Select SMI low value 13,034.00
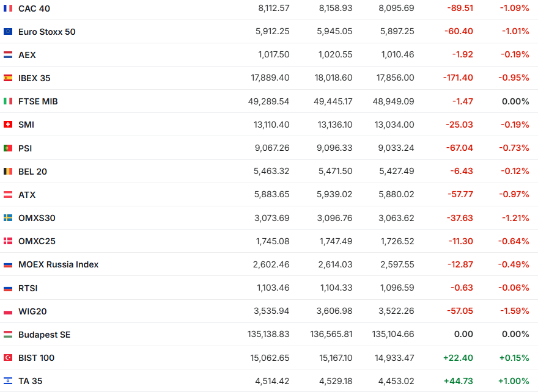 coord(394,125)
